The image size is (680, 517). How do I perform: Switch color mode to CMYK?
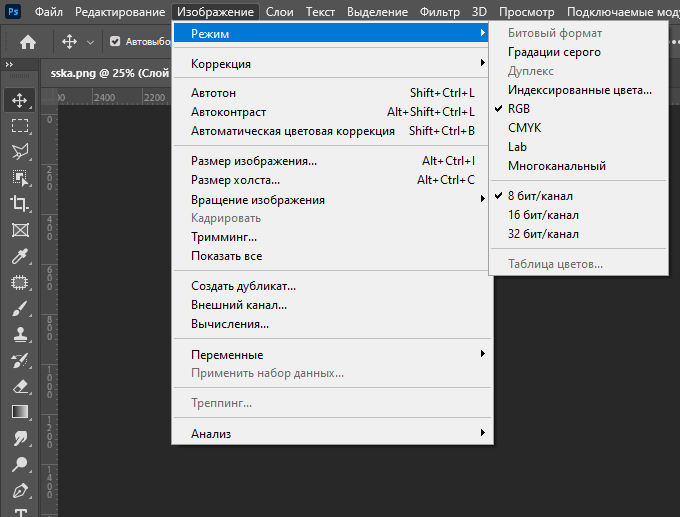coord(524,128)
